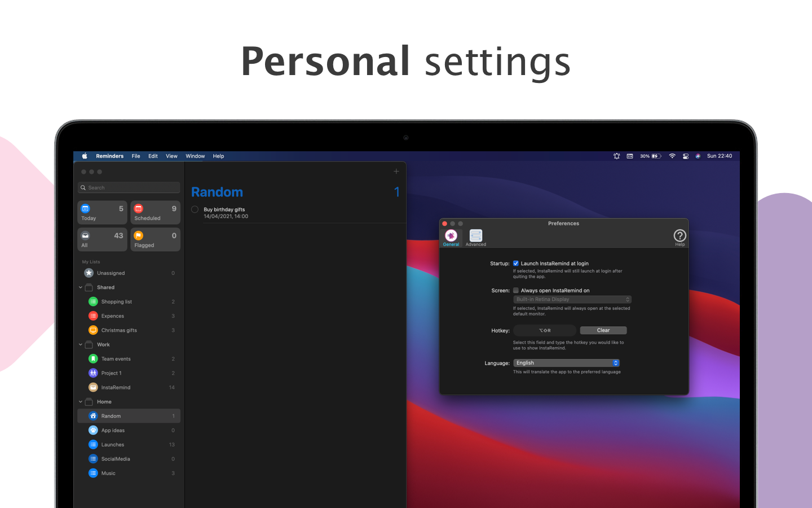Collapse the Home group
812x508 pixels.
tap(81, 402)
